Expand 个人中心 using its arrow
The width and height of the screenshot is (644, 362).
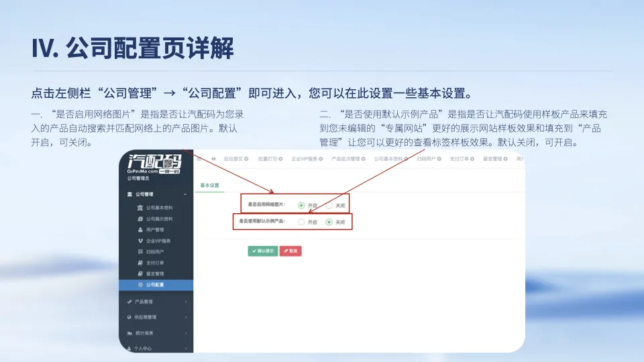click(186, 349)
